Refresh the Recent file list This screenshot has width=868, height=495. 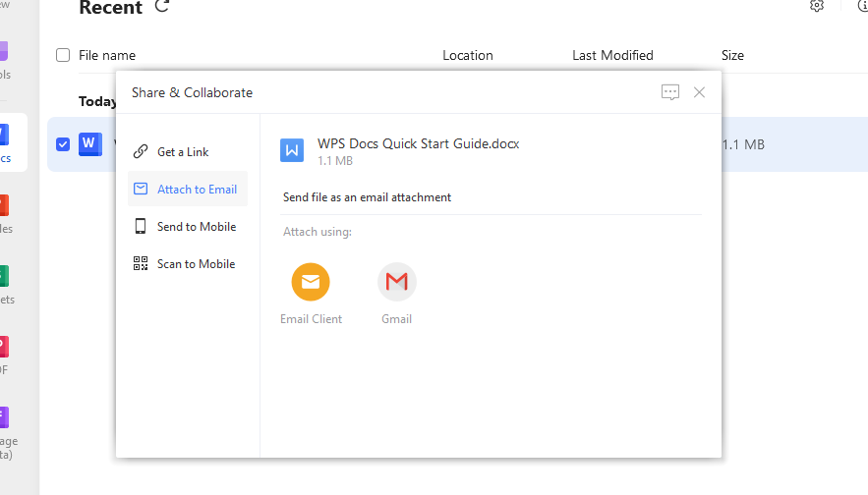[x=161, y=6]
